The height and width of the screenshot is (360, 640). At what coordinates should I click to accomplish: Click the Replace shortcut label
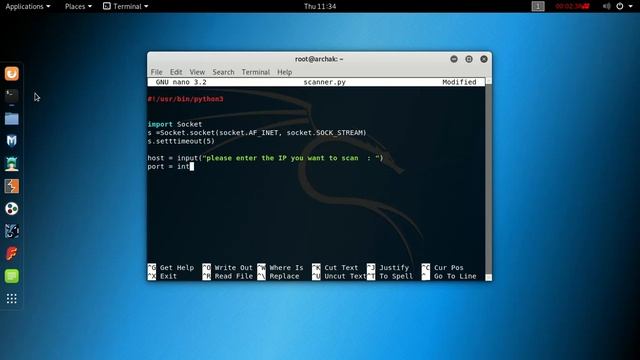[284, 276]
